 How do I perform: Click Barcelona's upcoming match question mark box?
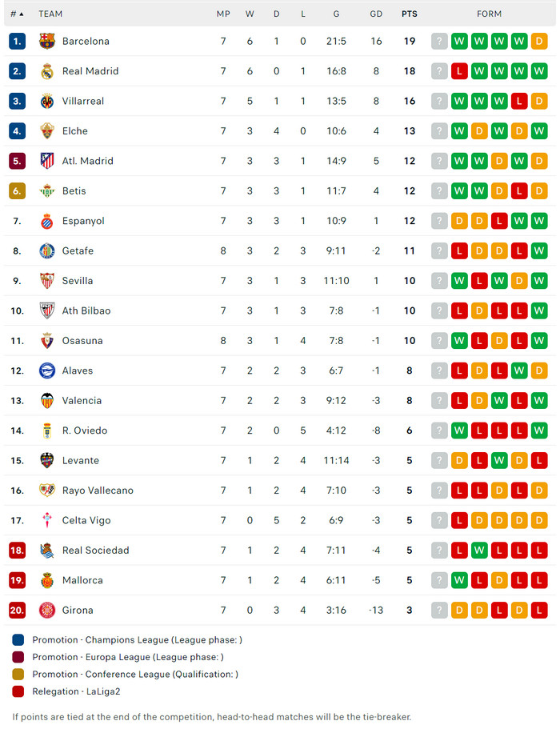tap(439, 42)
